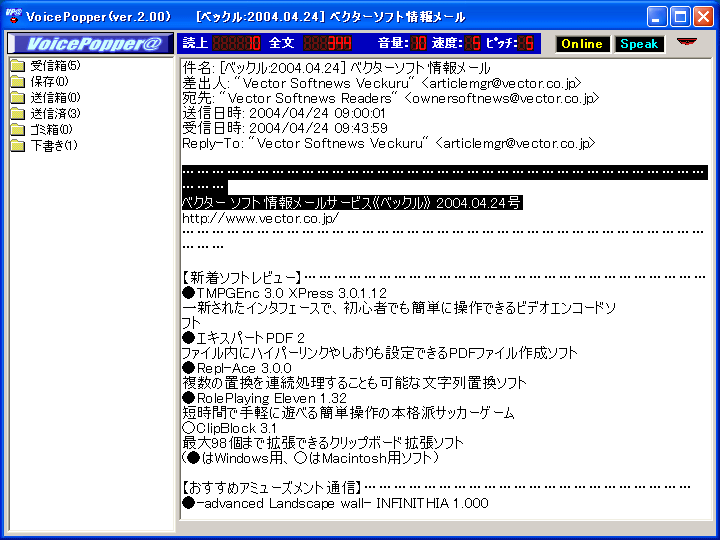This screenshot has height=540, width=720.
Task: Select the 受信箱(5) folder label
Action: (55, 66)
